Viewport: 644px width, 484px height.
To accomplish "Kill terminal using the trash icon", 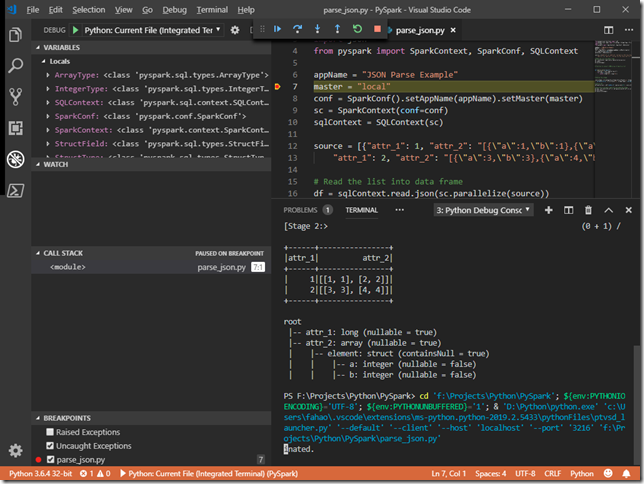I will click(588, 210).
